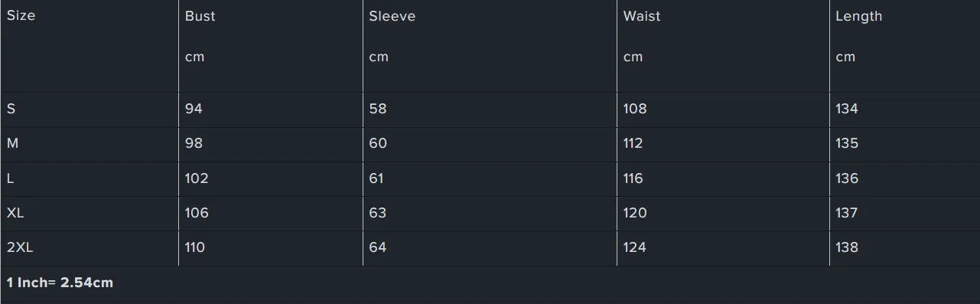Select the S size row label
This screenshot has height=304, width=980.
pyautogui.click(x=11, y=109)
